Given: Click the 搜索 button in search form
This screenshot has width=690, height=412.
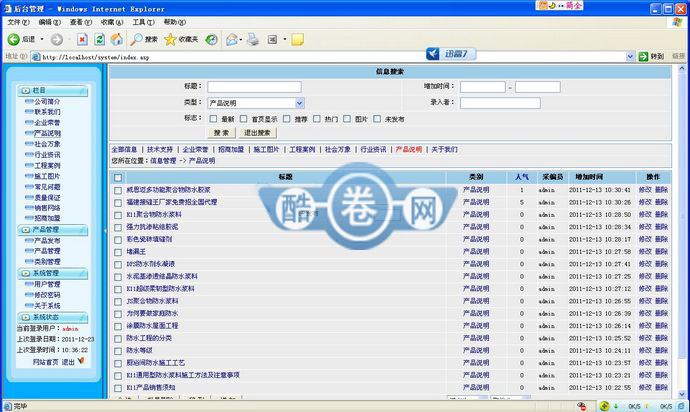Looking at the screenshot, I should 221,132.
